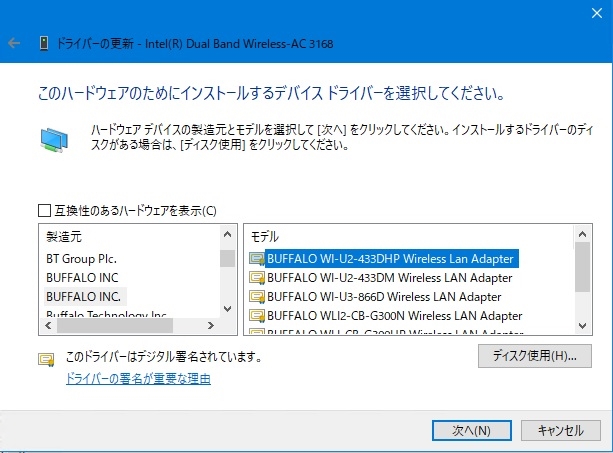Close the driver update dialog
Screen dimensions: 613x453
pos(597,13)
